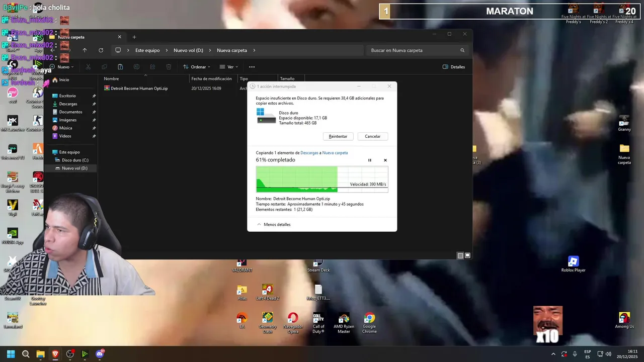Select the Roblox Player desktop icon

[x=573, y=264]
